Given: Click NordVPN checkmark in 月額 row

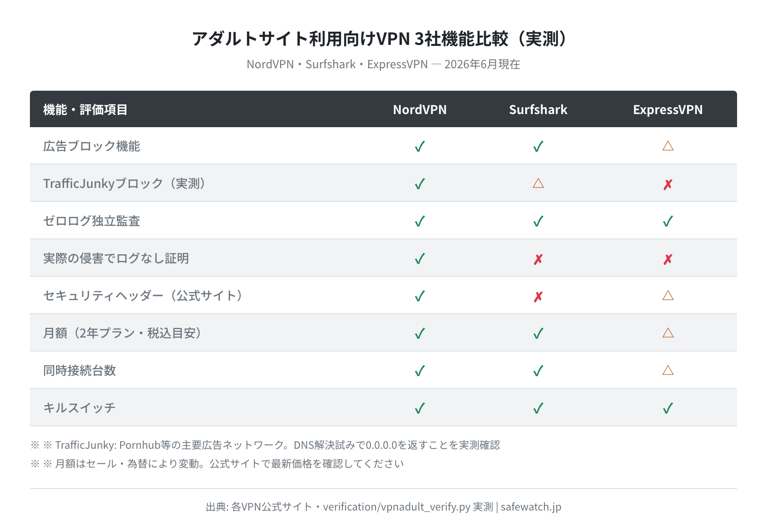Looking at the screenshot, I should click(420, 333).
